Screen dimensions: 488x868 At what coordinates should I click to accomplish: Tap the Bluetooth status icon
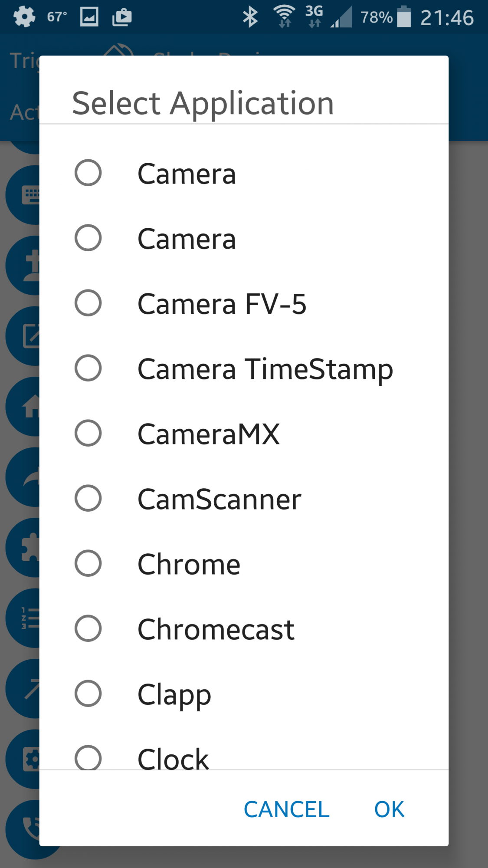click(250, 17)
